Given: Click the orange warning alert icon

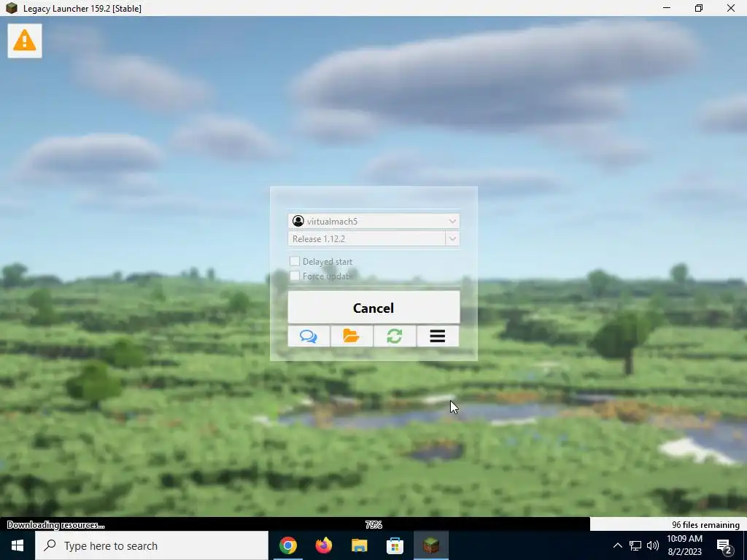Looking at the screenshot, I should click(25, 41).
